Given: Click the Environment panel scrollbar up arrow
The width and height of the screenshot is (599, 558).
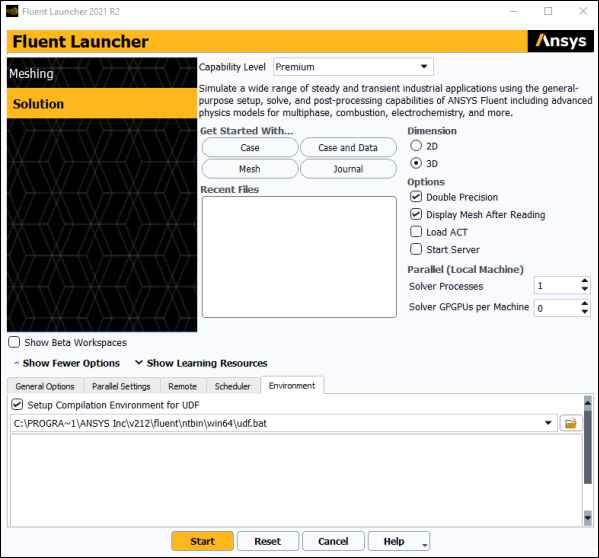Looking at the screenshot, I should (588, 402).
